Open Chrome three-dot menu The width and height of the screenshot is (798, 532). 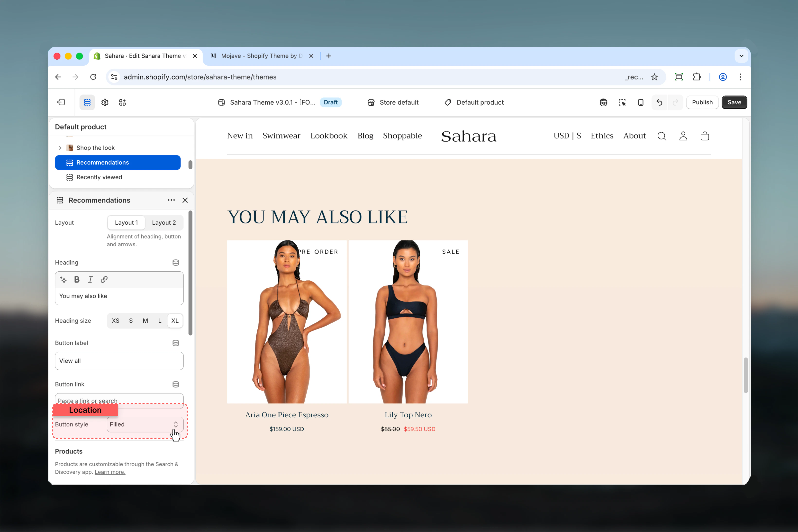coord(740,77)
